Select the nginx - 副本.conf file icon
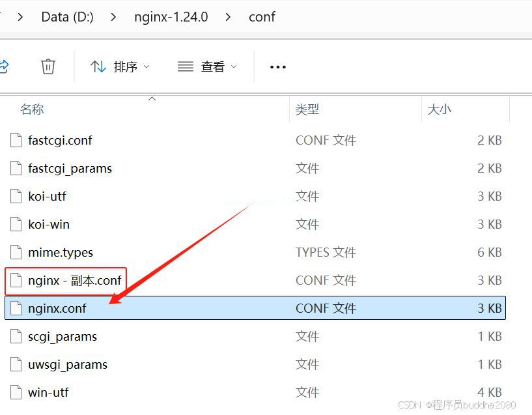Viewport: 532px width, 415px height. [x=16, y=280]
